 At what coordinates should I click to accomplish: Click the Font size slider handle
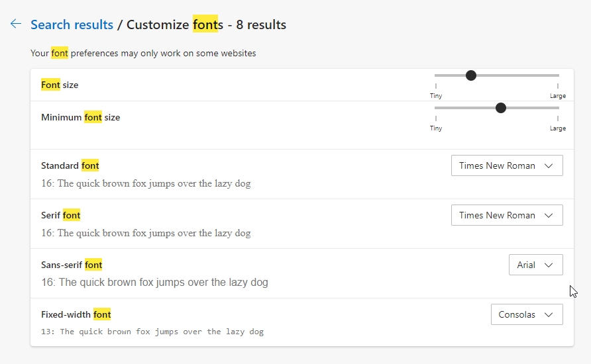(x=471, y=75)
